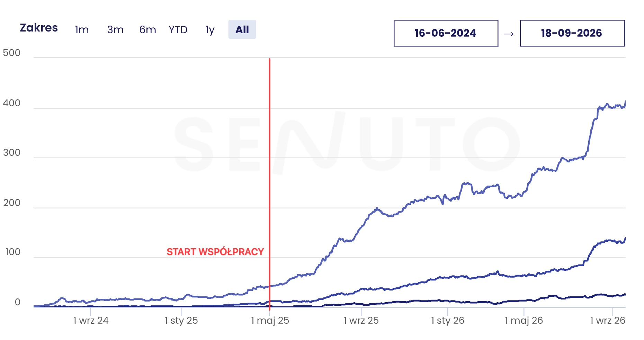Click the 1 maj 25 axis label
This screenshot has height=340, width=644.
click(x=270, y=321)
